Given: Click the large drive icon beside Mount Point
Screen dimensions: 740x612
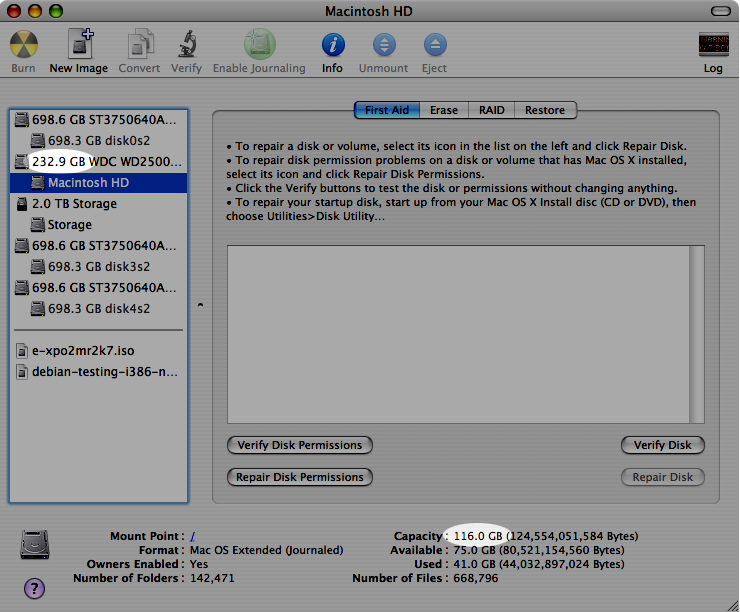Looking at the screenshot, I should 35,545.
